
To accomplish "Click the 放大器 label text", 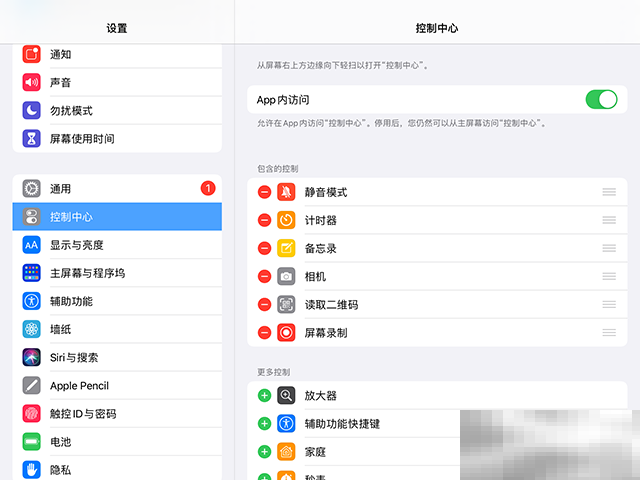I will point(320,396).
